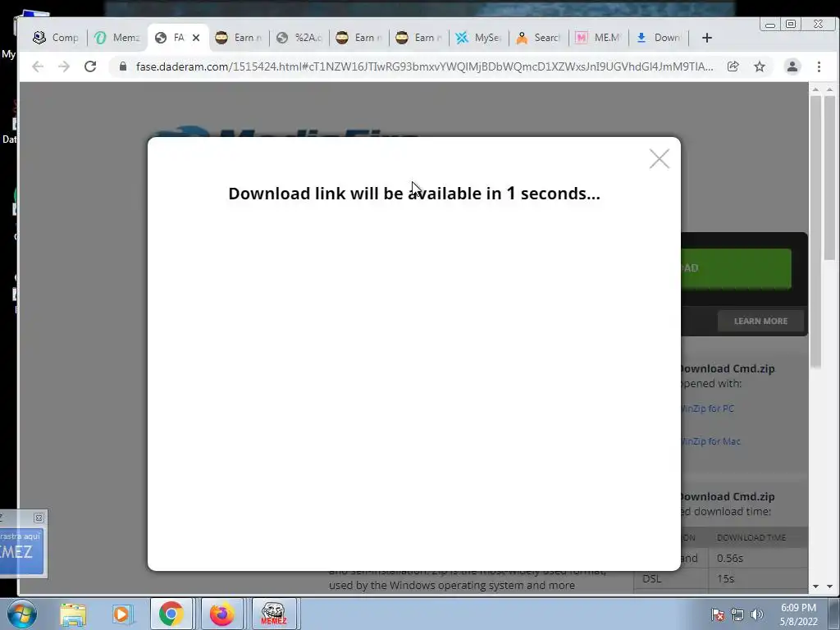This screenshot has height=630, width=840.
Task: Click the LEARN MORE button
Action: [760, 321]
